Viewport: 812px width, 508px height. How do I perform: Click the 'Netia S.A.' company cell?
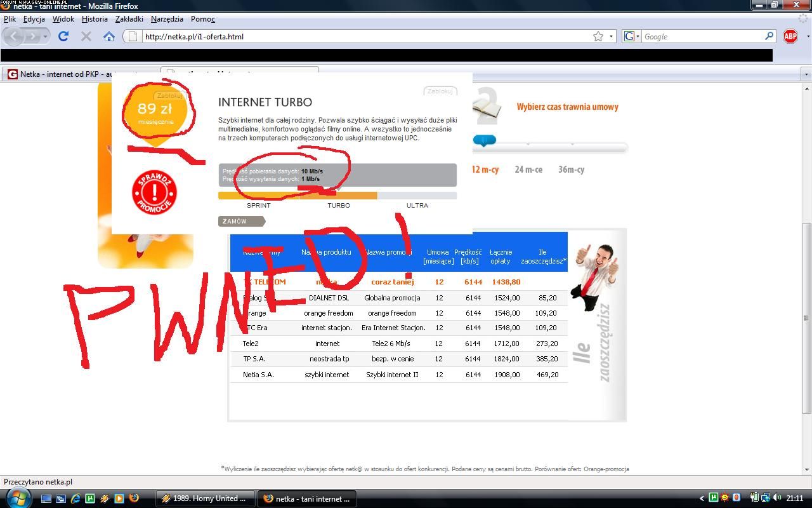point(258,375)
